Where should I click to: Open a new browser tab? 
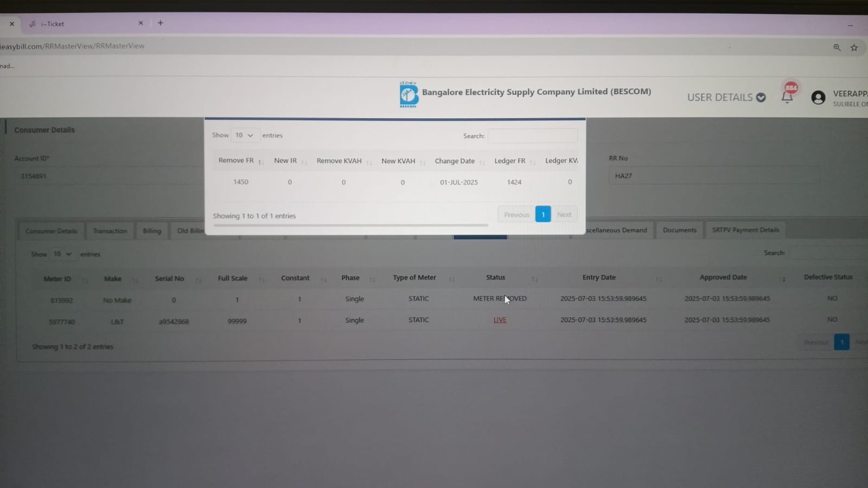pos(161,23)
